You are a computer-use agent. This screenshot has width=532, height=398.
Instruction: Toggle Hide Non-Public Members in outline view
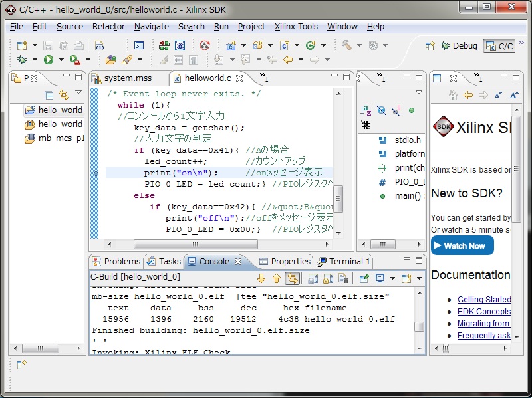(x=412, y=110)
